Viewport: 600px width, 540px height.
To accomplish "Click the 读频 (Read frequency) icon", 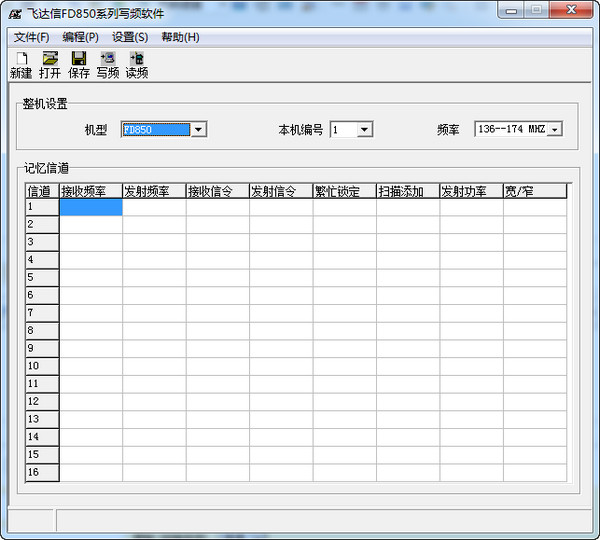I will pos(137,65).
